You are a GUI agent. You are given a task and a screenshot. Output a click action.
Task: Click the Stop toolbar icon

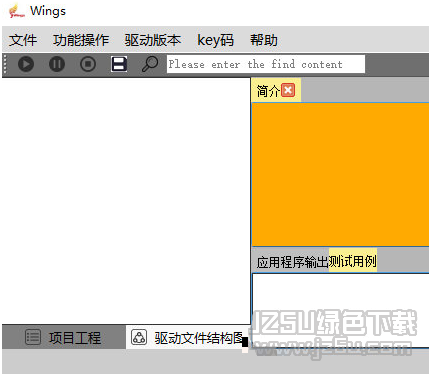pos(88,64)
